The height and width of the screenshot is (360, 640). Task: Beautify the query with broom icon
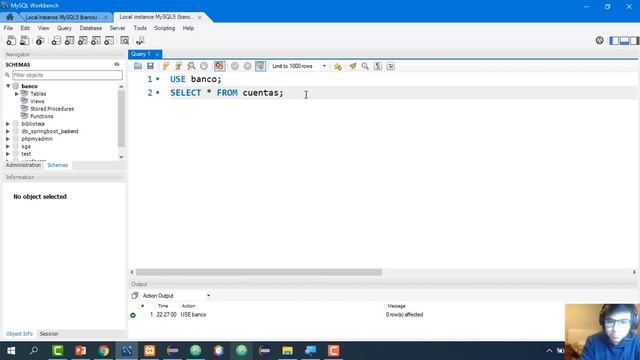(352, 66)
